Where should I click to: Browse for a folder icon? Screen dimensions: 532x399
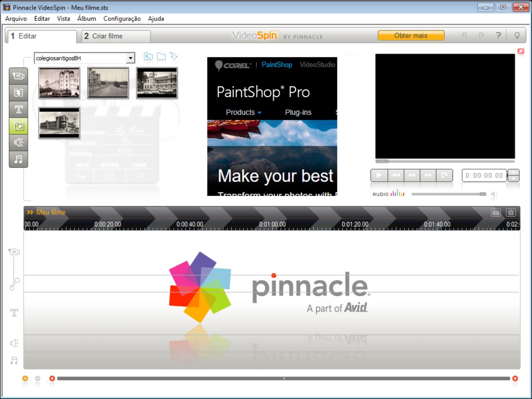click(161, 57)
